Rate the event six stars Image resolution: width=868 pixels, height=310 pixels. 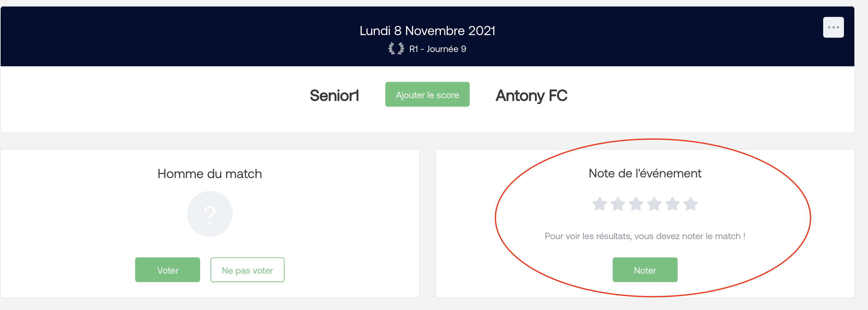coord(690,204)
